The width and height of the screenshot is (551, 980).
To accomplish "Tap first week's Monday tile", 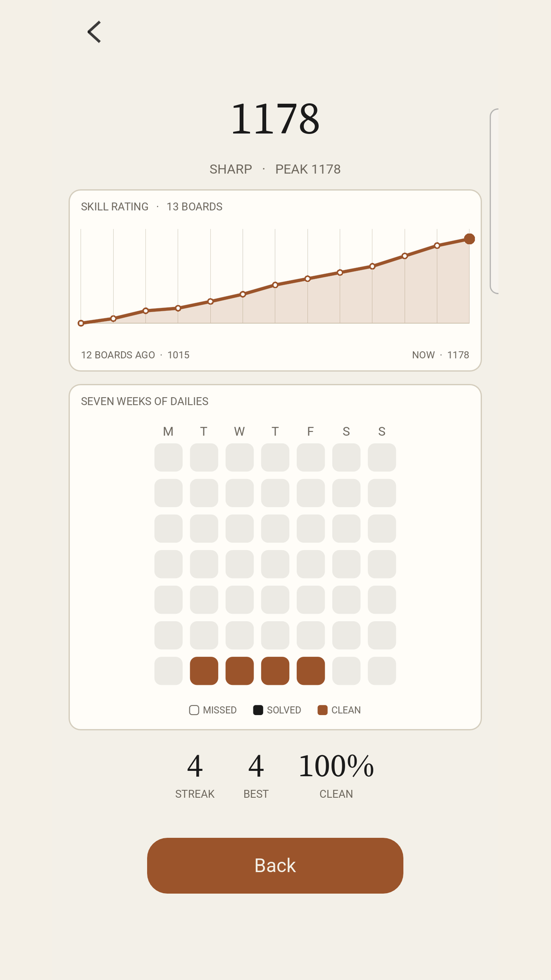I will click(168, 457).
